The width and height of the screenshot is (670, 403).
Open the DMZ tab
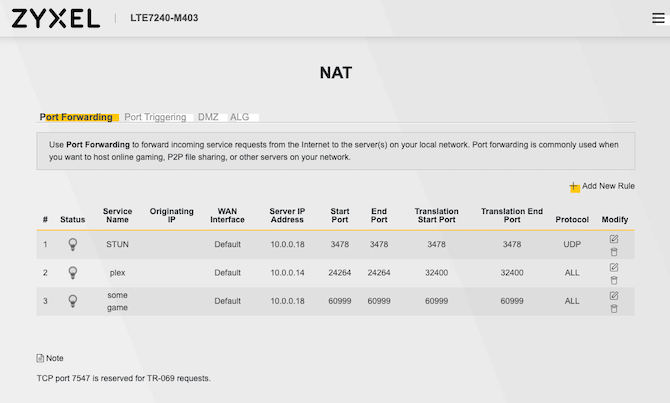tap(208, 117)
